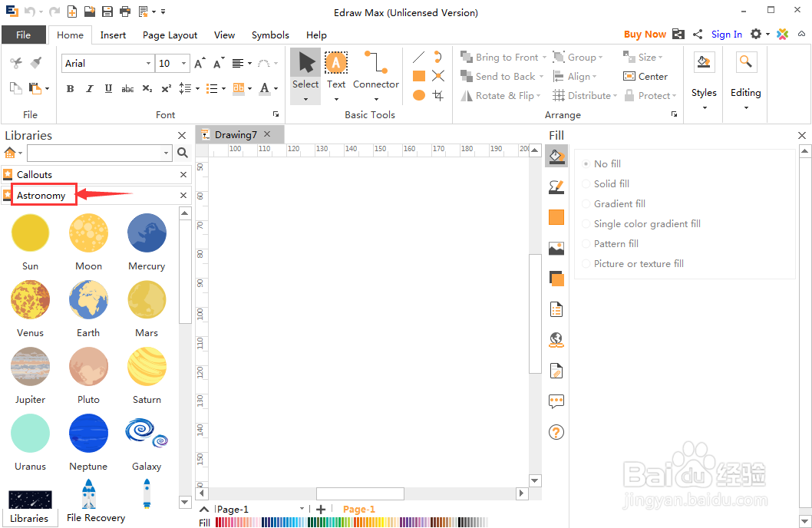Open the Arial font name dropdown
Image resolution: width=812 pixels, height=528 pixels.
(x=148, y=63)
